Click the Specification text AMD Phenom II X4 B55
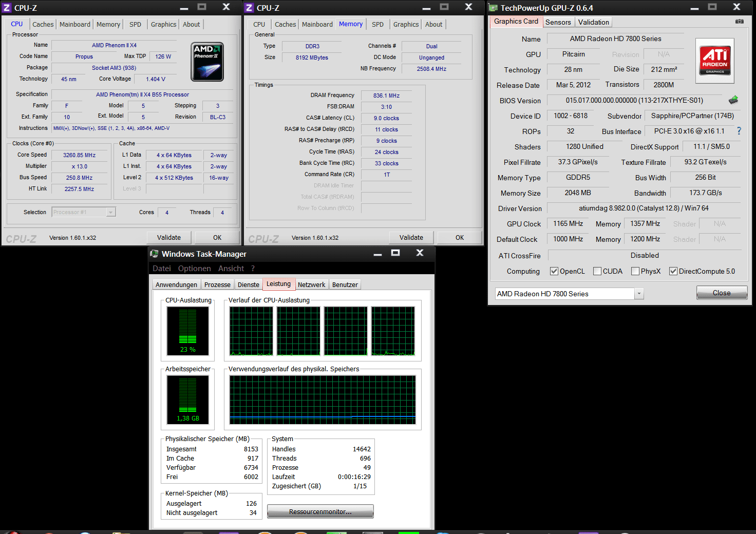 click(x=142, y=94)
